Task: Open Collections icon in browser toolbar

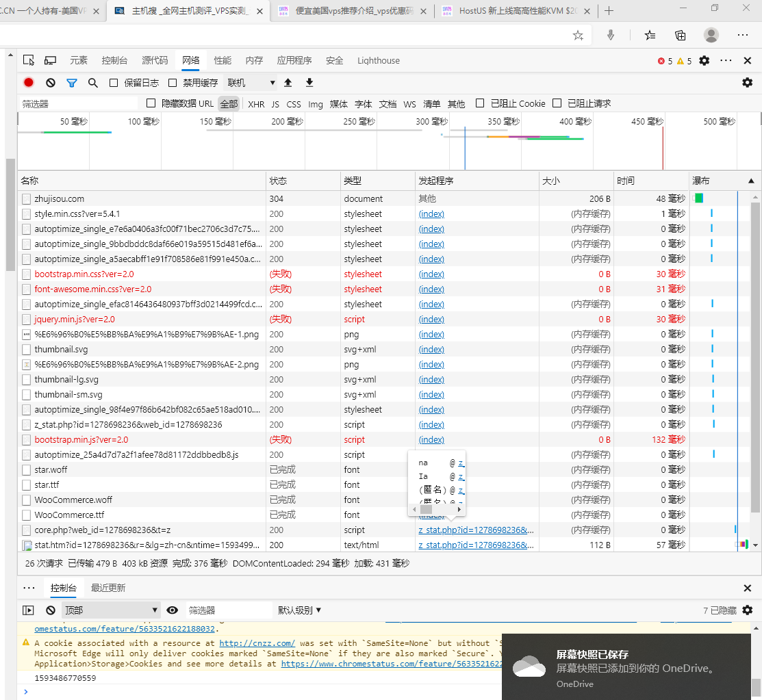Action: [x=681, y=35]
